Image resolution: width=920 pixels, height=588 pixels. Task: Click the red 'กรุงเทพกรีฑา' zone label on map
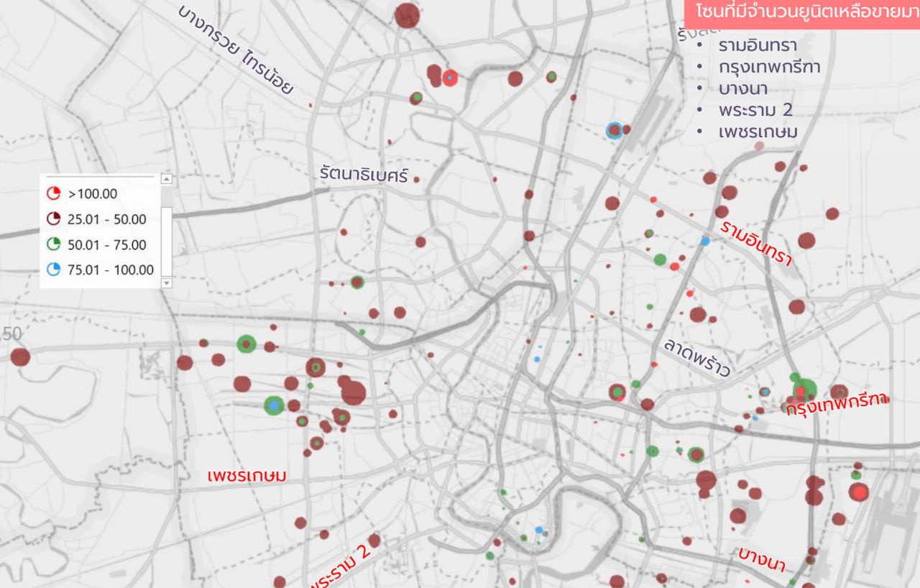point(837,405)
